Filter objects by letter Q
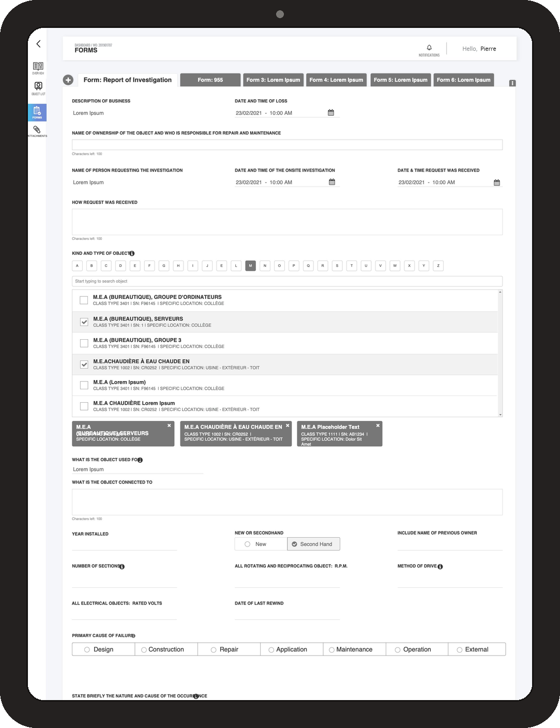The height and width of the screenshot is (728, 560). pos(308,266)
